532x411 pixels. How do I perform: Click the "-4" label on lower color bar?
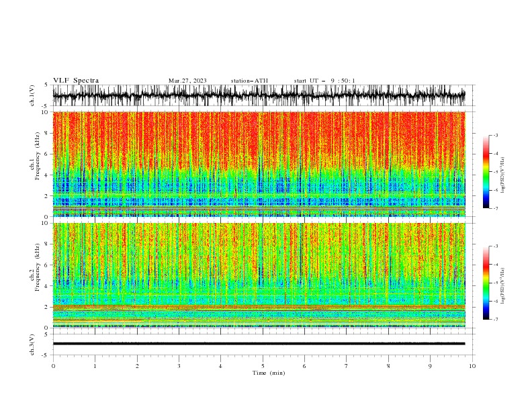click(496, 265)
